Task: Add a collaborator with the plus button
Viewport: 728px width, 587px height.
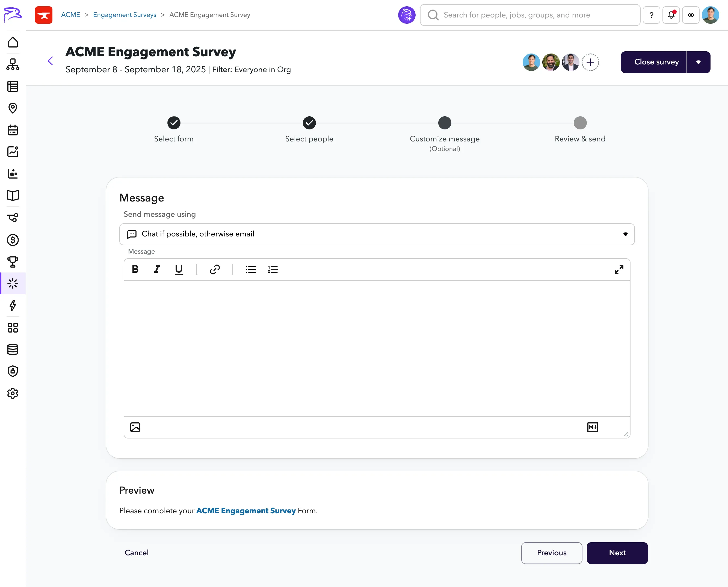Action: (x=590, y=62)
